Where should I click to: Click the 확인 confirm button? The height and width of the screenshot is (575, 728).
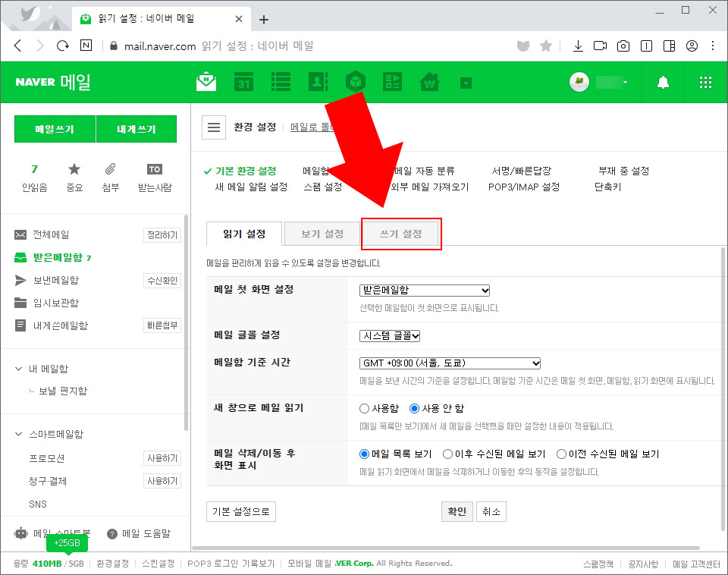point(457,511)
